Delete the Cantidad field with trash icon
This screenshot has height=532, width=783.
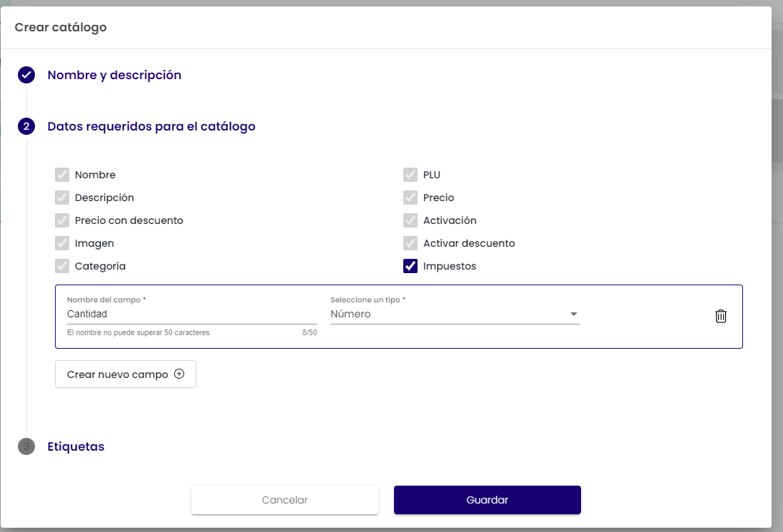721,316
